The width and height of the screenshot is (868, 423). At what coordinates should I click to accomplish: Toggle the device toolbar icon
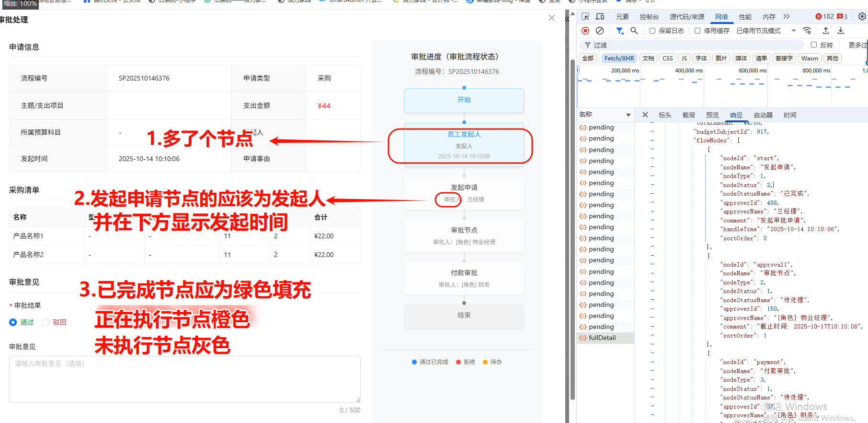[600, 16]
